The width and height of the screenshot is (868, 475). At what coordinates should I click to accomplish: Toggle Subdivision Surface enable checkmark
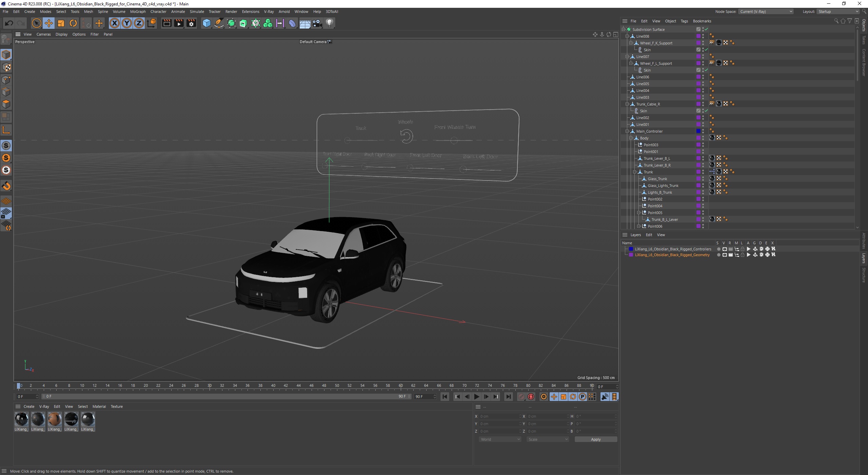pos(706,30)
